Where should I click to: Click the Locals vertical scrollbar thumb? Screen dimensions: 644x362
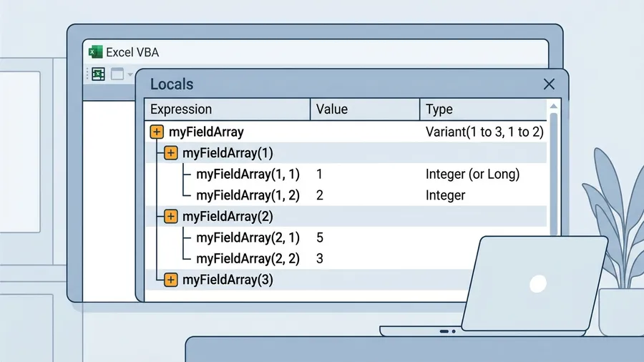[554, 175]
